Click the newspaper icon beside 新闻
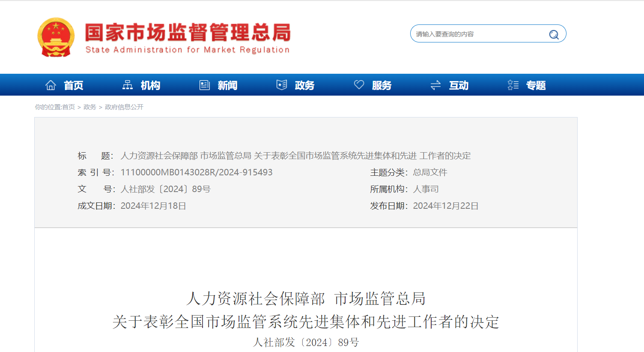Viewport: 644px width, 352px height. [205, 85]
